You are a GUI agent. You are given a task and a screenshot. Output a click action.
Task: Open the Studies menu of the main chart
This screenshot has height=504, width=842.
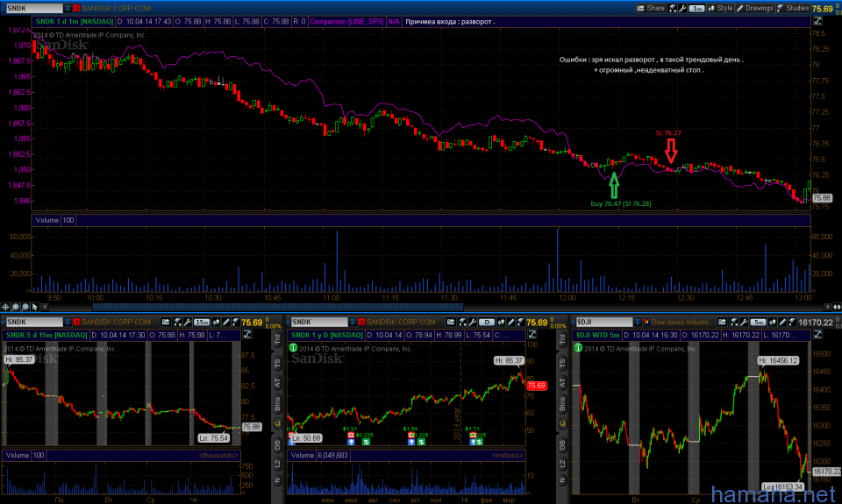point(791,7)
